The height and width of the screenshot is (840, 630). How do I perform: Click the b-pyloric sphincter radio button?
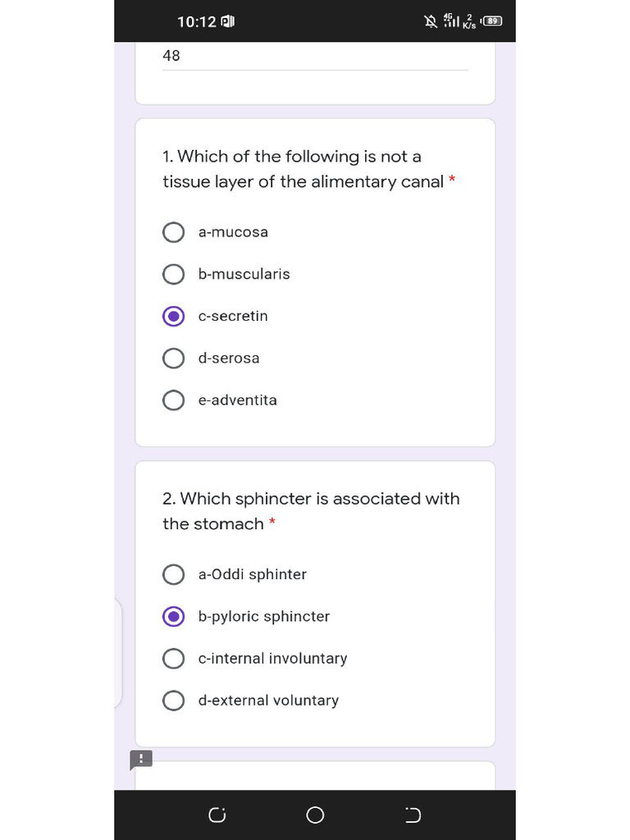pyautogui.click(x=174, y=616)
